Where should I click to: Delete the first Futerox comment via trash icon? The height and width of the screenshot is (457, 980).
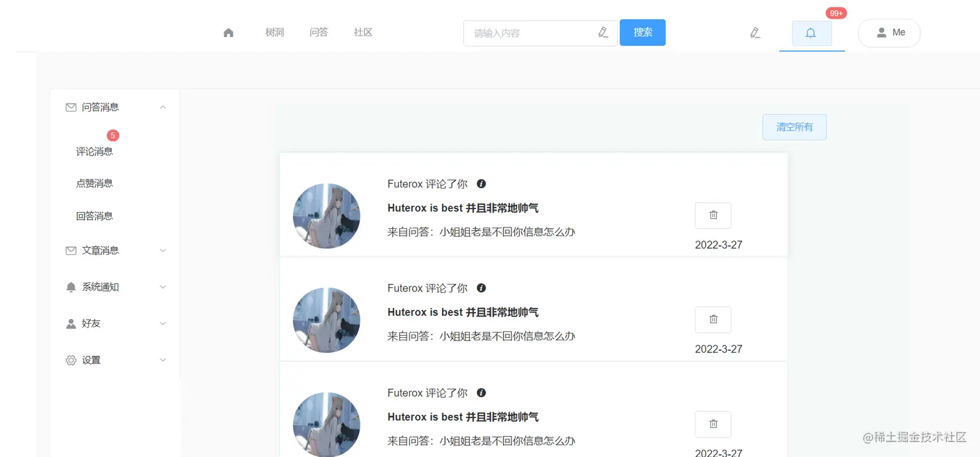(x=713, y=215)
